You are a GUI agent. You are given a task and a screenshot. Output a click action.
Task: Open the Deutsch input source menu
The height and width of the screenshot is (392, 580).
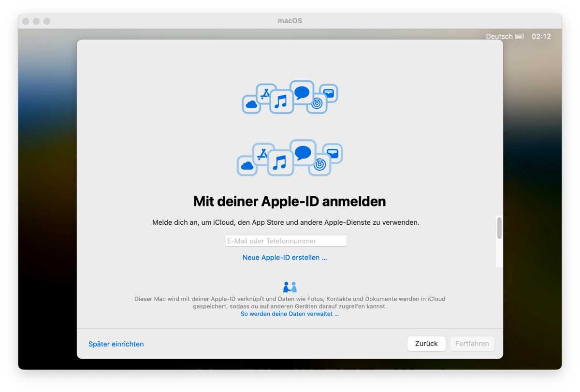[x=499, y=37]
